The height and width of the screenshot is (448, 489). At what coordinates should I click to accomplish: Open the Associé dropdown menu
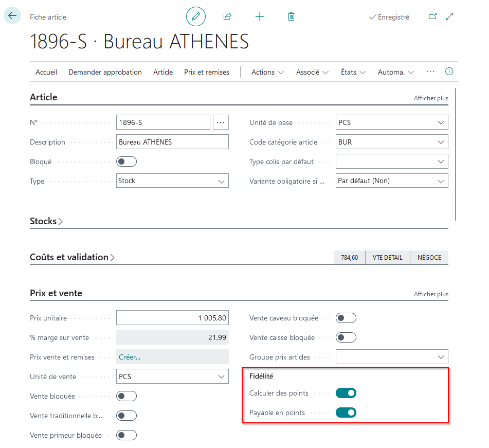(x=312, y=72)
